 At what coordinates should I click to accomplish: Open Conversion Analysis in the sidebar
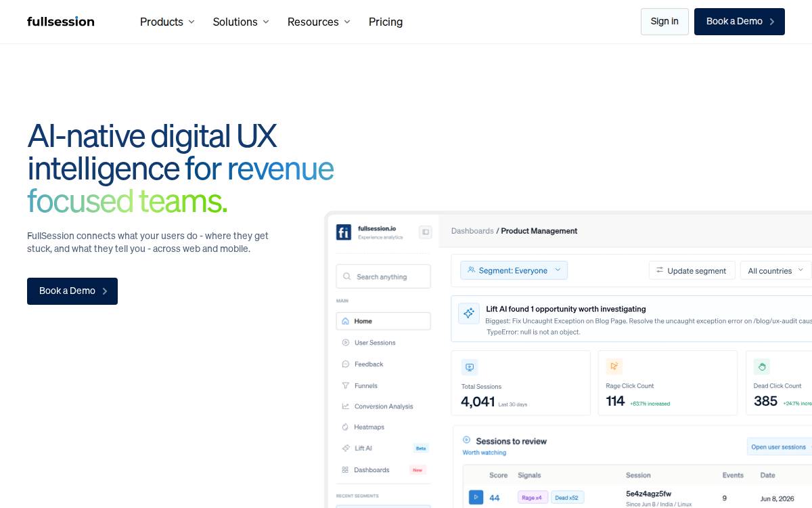pos(383,406)
